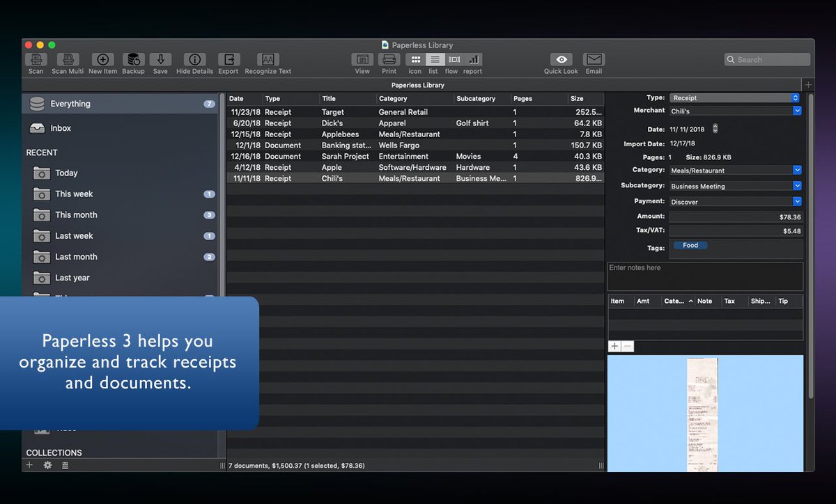
Task: Sort list by Size column header
Action: pyautogui.click(x=586, y=99)
